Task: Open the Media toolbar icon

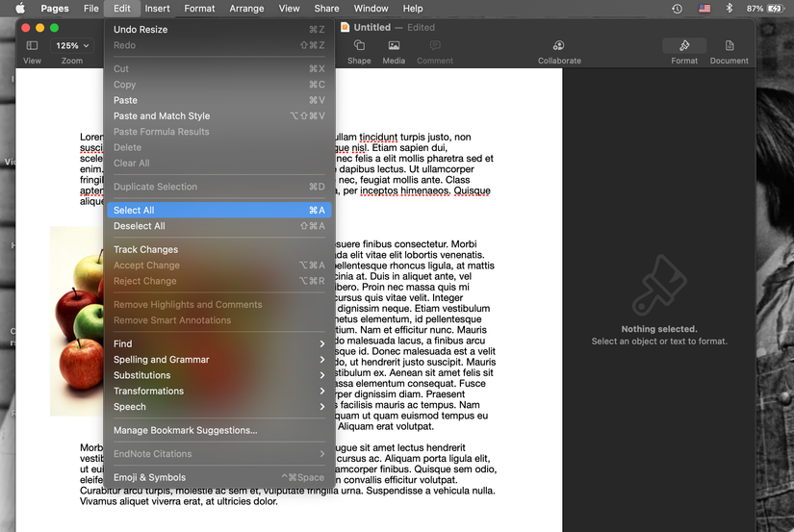Action: (x=394, y=45)
